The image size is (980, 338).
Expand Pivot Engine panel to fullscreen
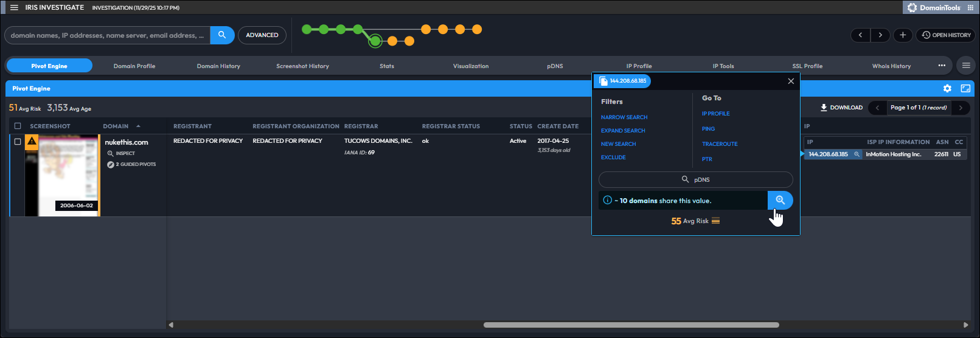pyautogui.click(x=965, y=89)
